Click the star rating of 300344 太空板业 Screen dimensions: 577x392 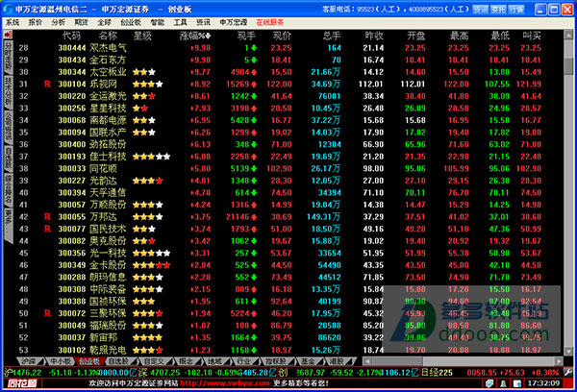(x=144, y=72)
